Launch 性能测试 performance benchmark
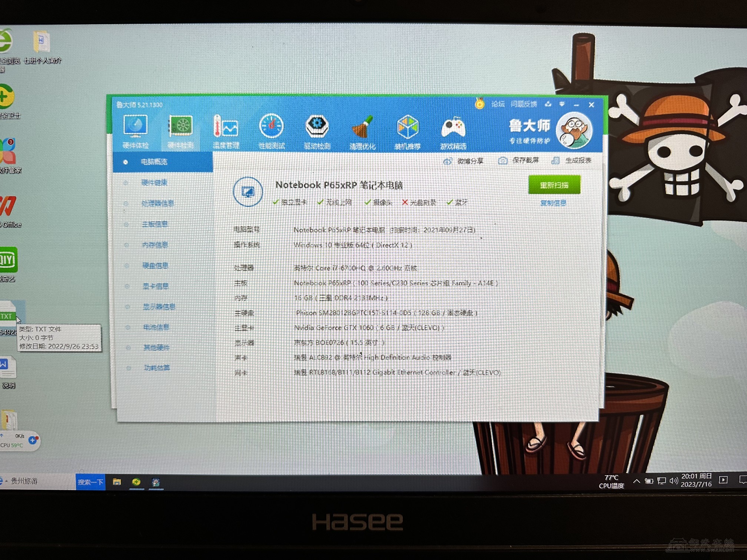This screenshot has width=747, height=560. [x=272, y=132]
